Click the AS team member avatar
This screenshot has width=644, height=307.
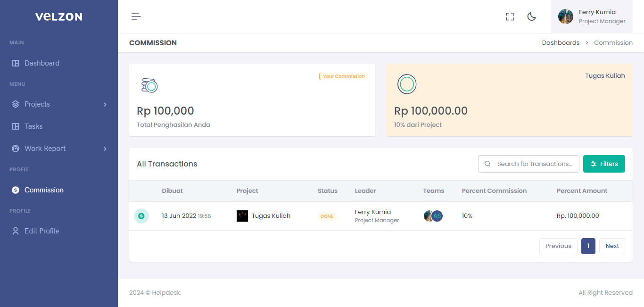438,216
